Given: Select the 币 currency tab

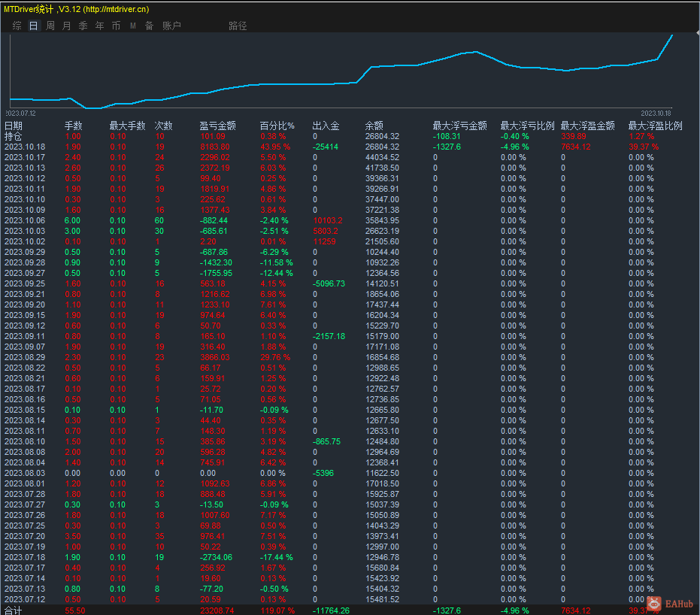Looking at the screenshot, I should [x=116, y=26].
